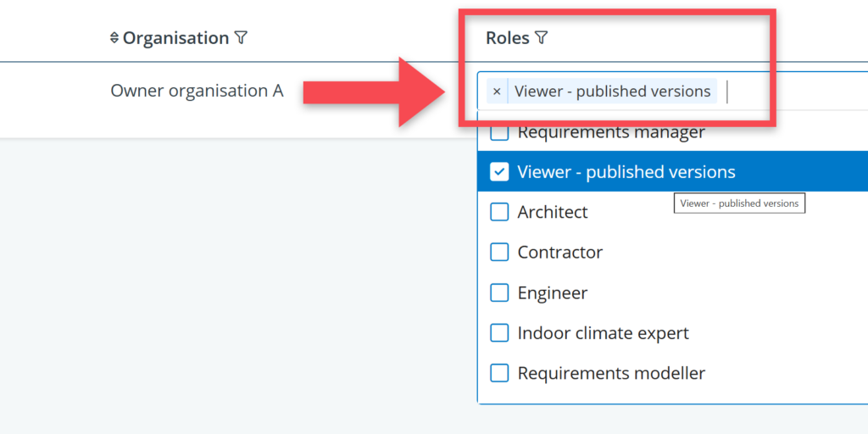Enable the Contractor checkbox

(500, 253)
